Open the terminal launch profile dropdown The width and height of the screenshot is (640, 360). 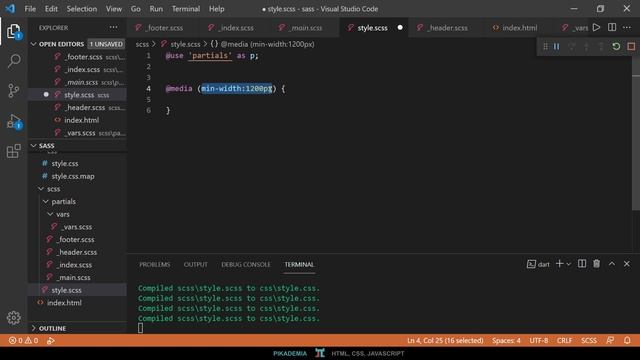click(569, 264)
